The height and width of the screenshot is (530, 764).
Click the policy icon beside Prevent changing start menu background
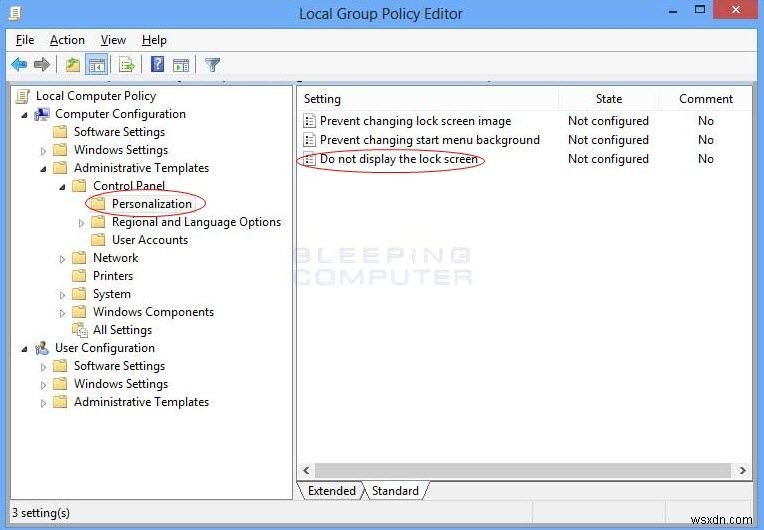309,140
